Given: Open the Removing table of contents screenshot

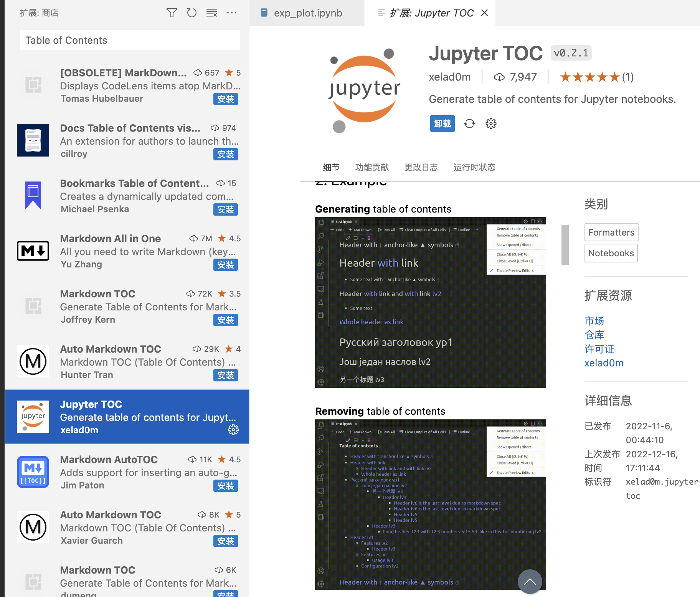Looking at the screenshot, I should [430, 505].
